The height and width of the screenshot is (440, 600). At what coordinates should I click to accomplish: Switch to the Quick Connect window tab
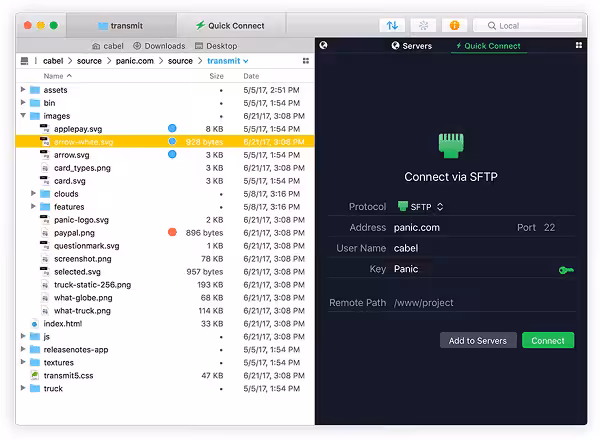[x=231, y=26]
